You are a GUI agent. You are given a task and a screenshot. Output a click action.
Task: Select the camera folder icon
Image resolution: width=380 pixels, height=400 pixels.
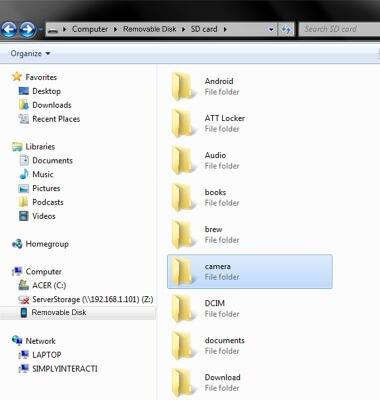(182, 271)
